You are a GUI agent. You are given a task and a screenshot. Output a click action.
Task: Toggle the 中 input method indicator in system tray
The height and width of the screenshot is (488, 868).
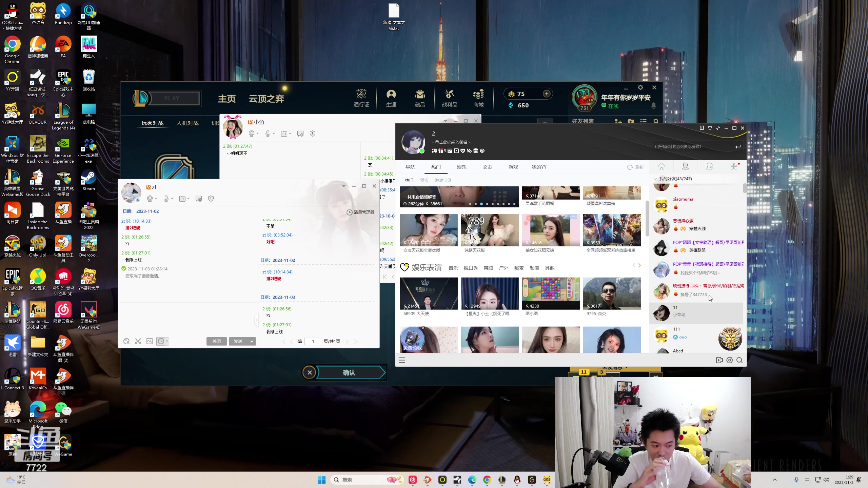point(807,480)
